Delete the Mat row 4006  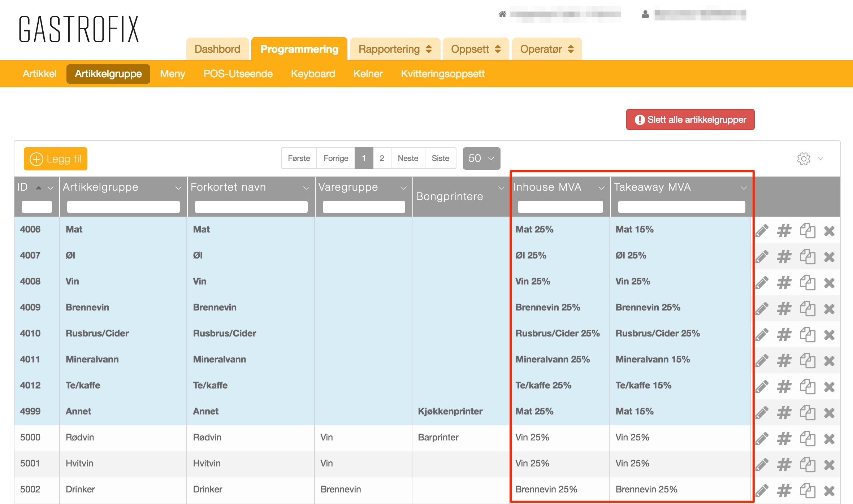pos(830,231)
